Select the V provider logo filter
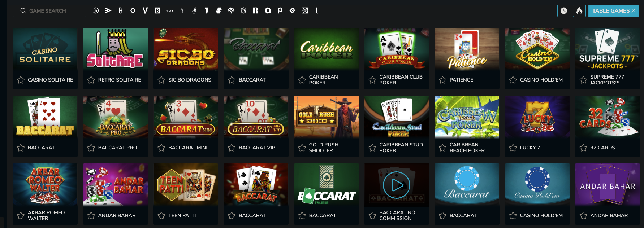644x228 pixels. [x=145, y=11]
